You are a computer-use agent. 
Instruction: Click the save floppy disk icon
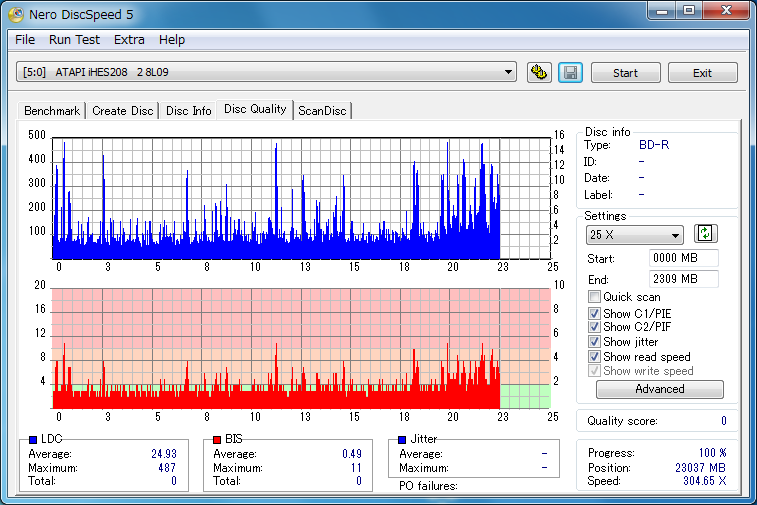click(x=570, y=72)
